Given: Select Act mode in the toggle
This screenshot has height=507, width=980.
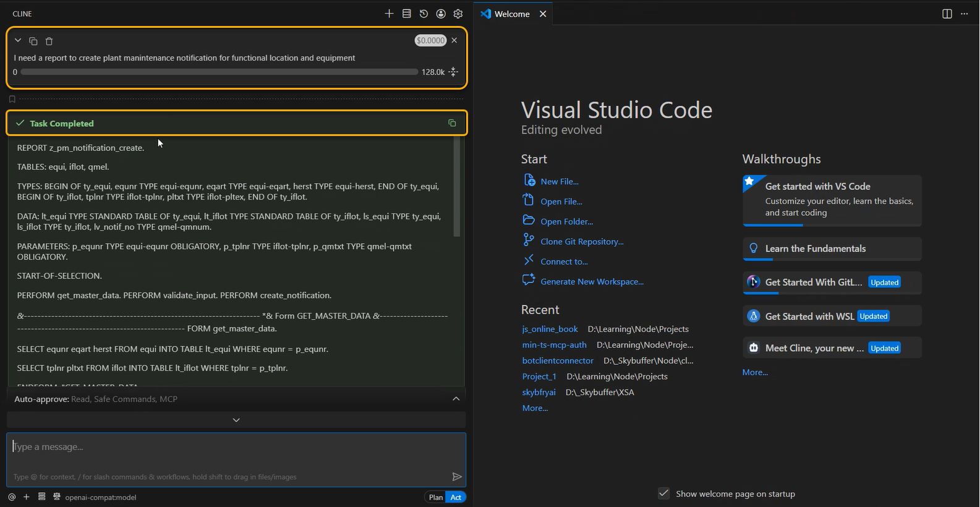Looking at the screenshot, I should click(x=456, y=497).
